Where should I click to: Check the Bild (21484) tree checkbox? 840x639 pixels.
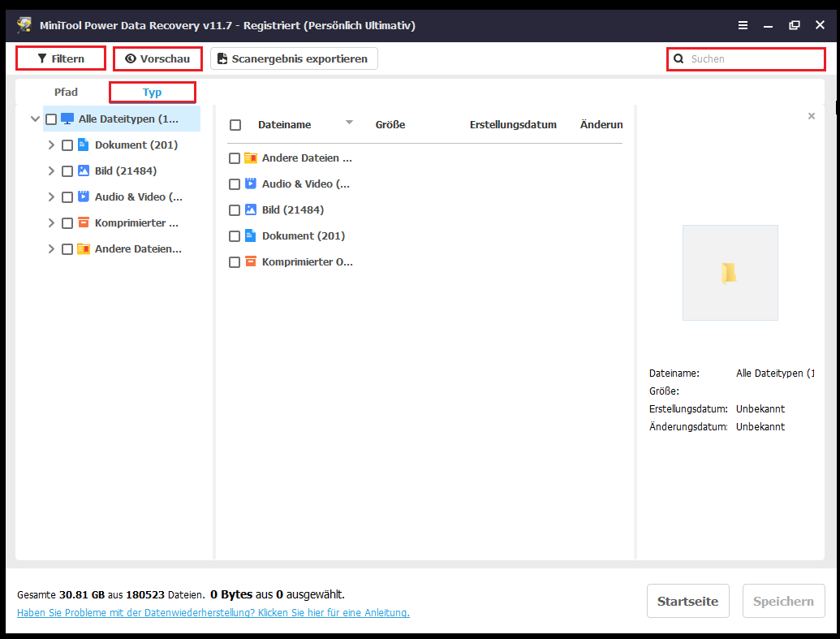tap(67, 171)
